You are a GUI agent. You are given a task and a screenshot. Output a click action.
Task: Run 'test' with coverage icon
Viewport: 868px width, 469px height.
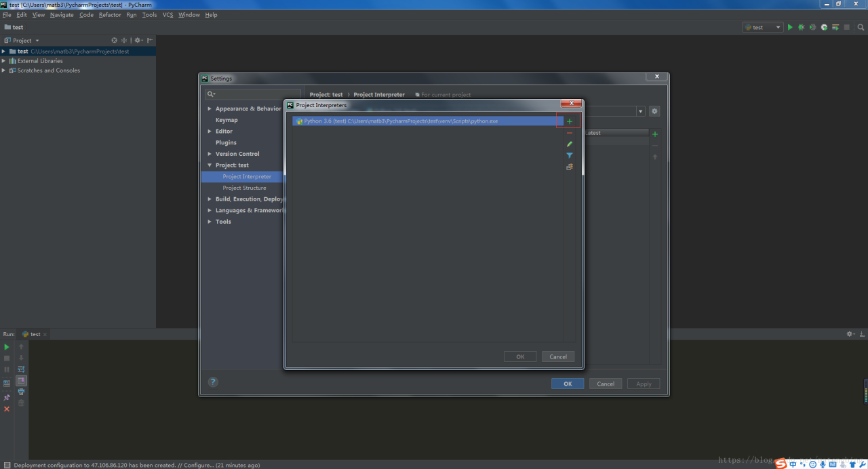click(812, 27)
